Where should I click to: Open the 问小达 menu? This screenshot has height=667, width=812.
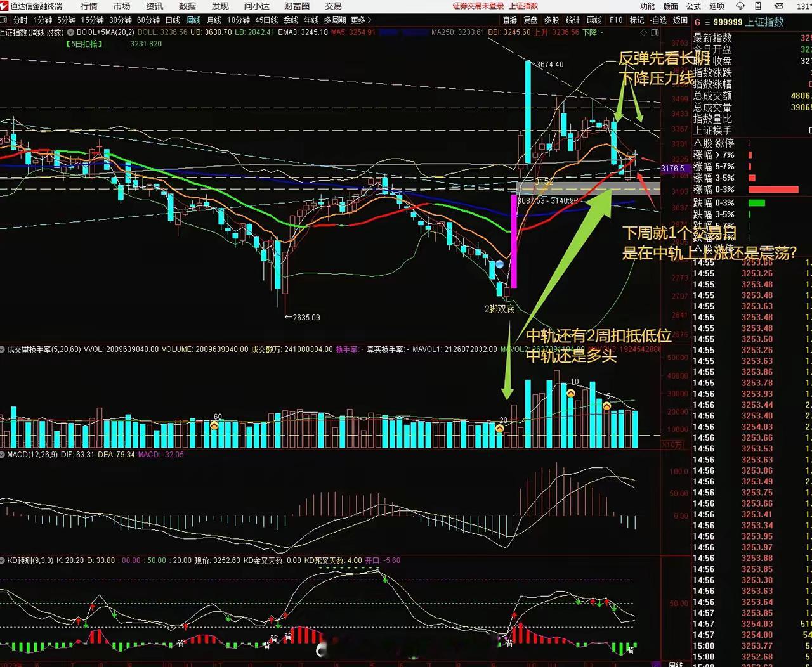257,6
